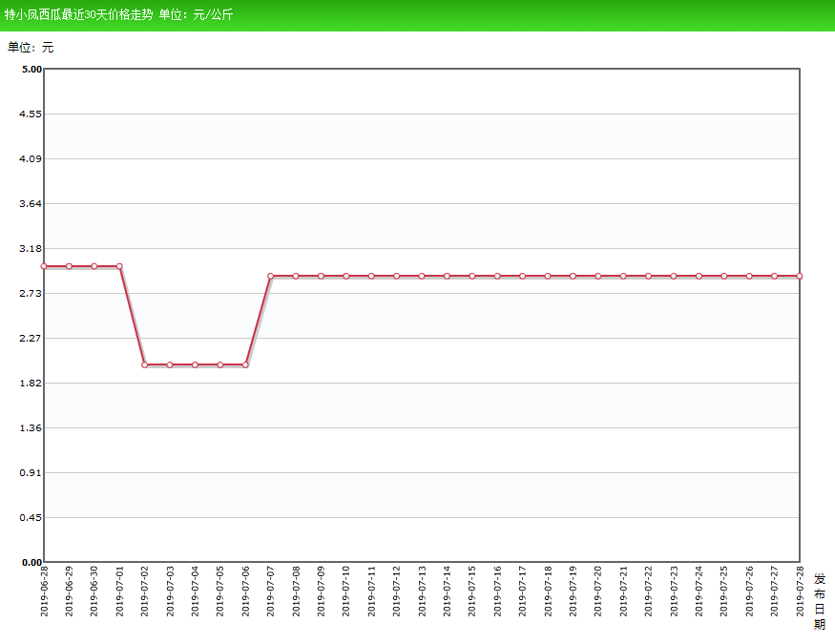The image size is (835, 644).
Task: Click the chart title '特小凤西瓜最近30天价格走势'
Action: click(x=78, y=15)
